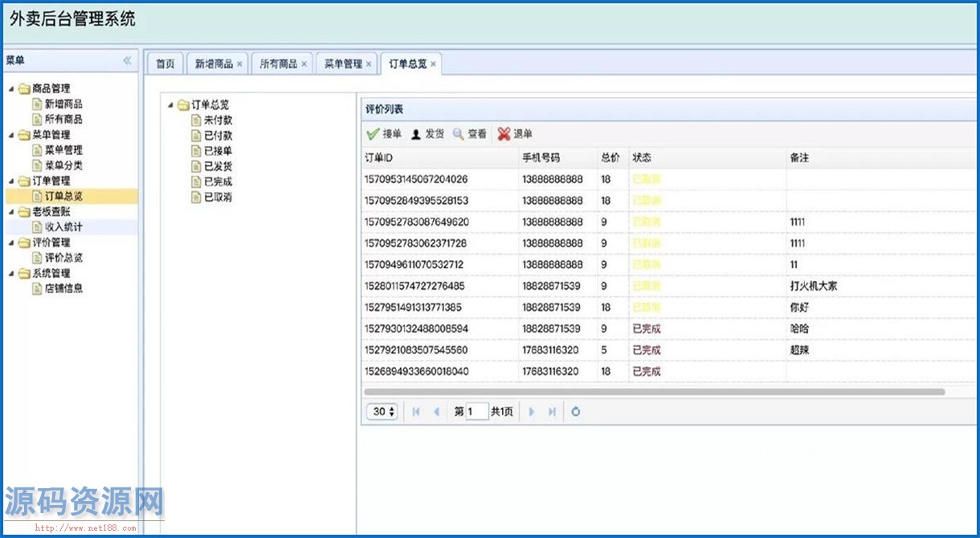Viewport: 980px width, 538px height.
Task: Go to the next page arrow
Action: [531, 412]
